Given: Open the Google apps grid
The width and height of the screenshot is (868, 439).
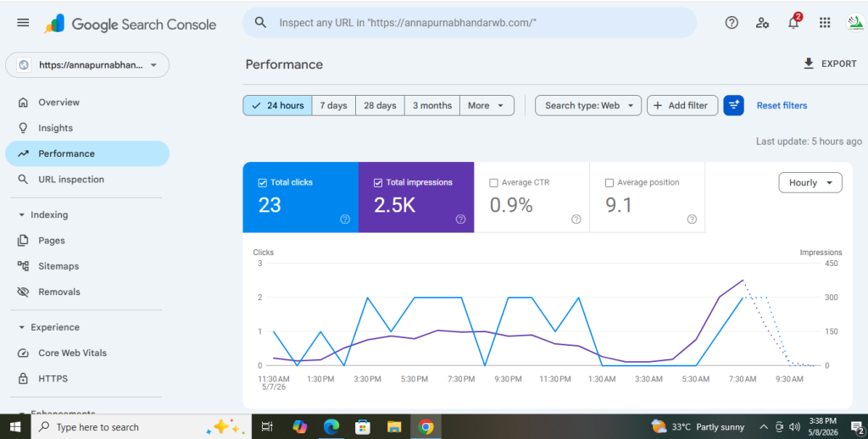Looking at the screenshot, I should click(825, 23).
